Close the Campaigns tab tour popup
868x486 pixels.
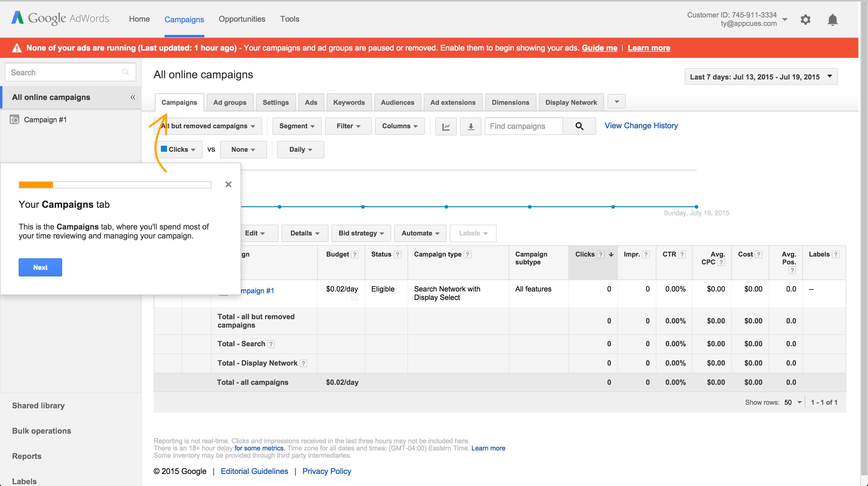[228, 184]
